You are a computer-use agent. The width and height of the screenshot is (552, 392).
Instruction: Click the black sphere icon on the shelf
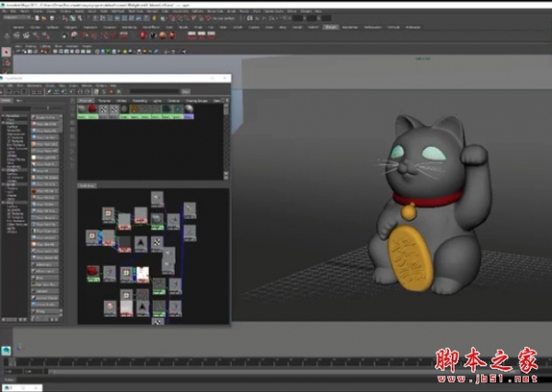153,35
